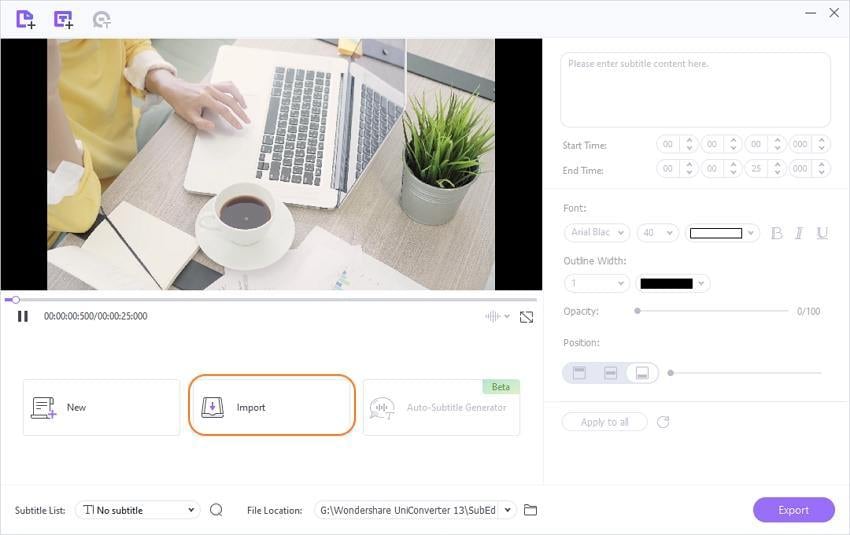Click the 0/100 opacity value
850x535 pixels.
tap(808, 311)
